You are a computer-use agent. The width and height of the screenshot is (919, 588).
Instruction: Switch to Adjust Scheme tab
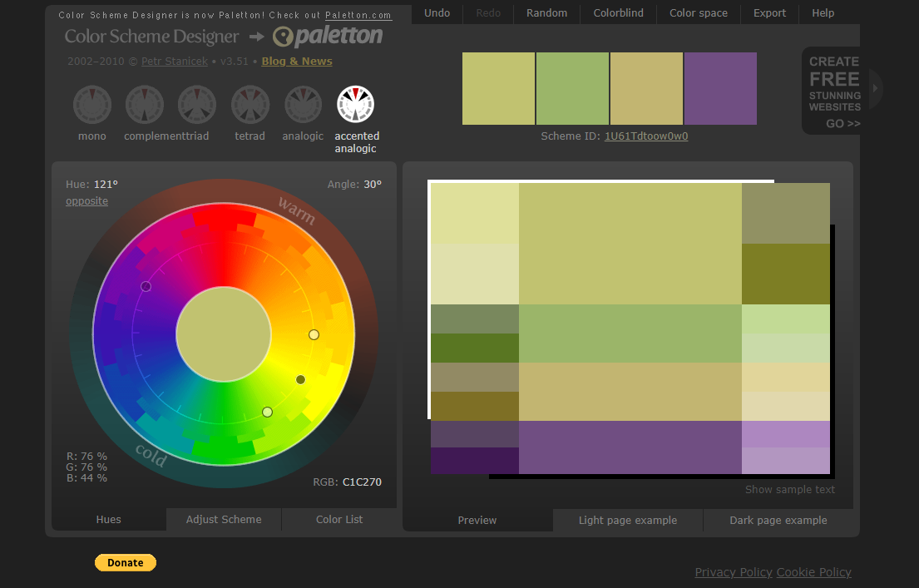224,520
